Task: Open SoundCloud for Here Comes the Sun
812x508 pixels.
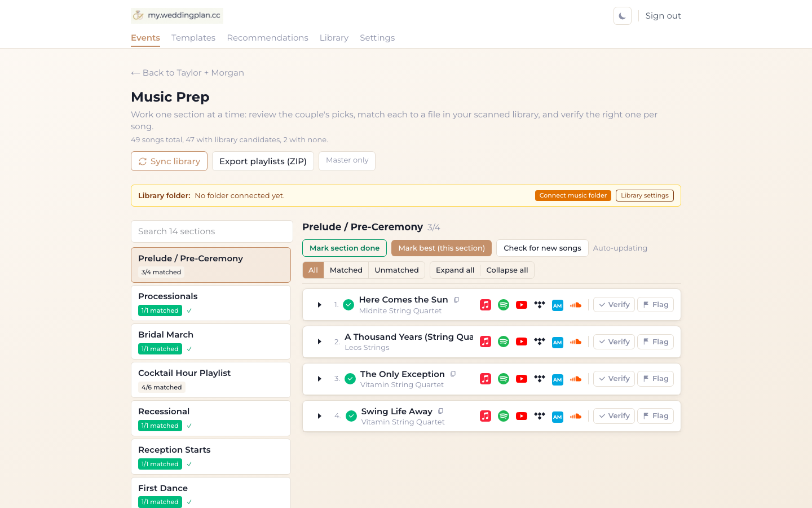Action: 576,305
